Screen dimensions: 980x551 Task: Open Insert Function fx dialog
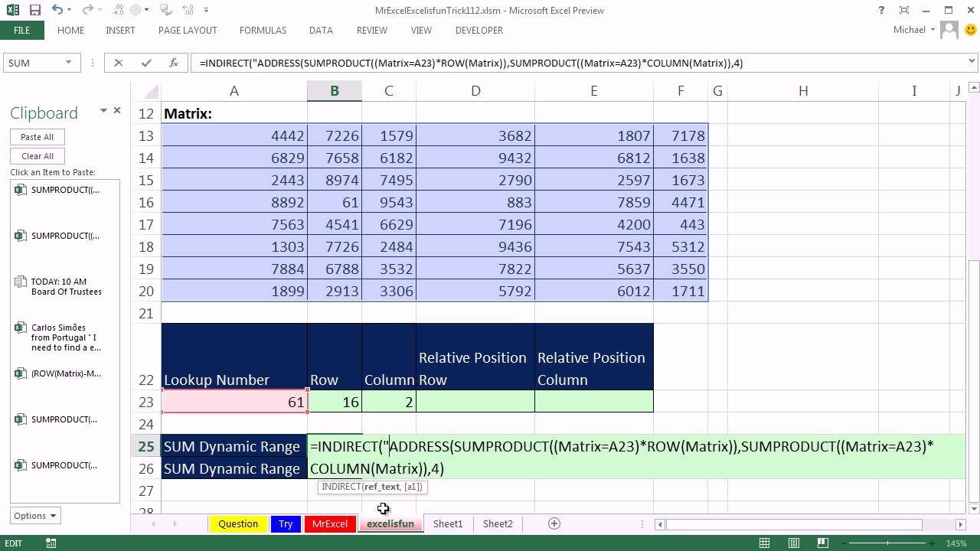click(174, 63)
